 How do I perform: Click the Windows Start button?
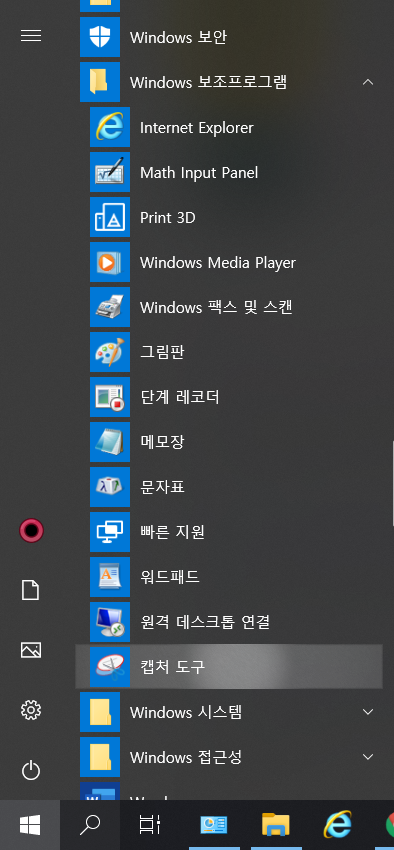(x=30, y=825)
